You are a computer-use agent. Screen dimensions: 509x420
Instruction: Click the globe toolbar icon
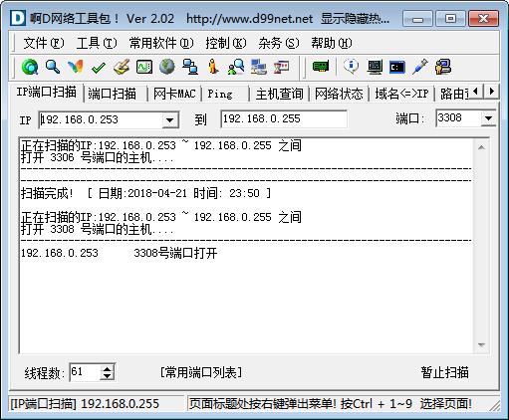167,67
